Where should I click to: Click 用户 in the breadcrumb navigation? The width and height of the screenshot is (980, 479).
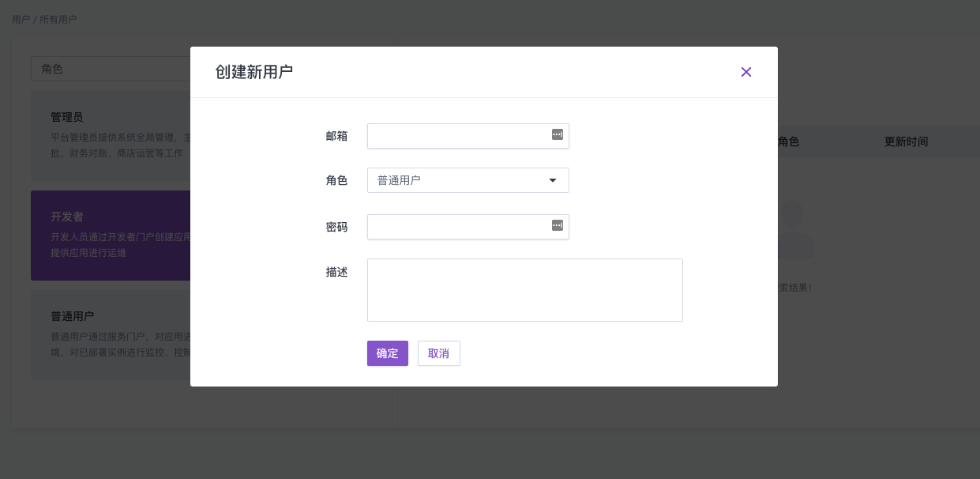click(x=20, y=19)
